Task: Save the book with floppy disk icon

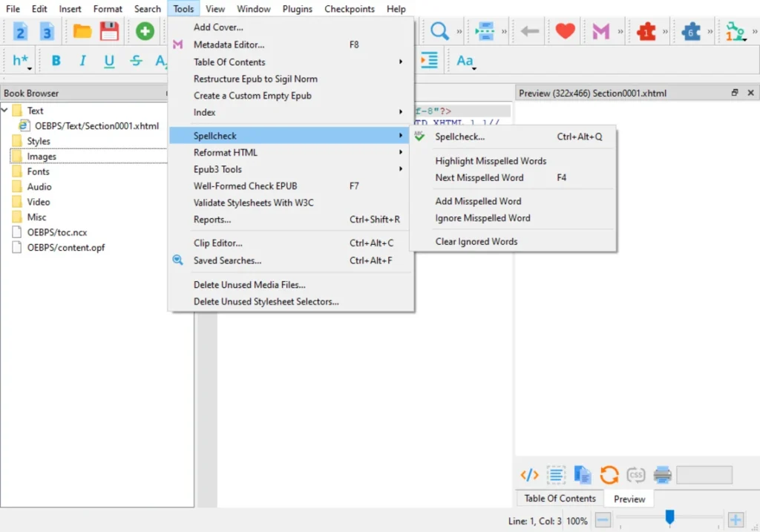Action: [110, 31]
